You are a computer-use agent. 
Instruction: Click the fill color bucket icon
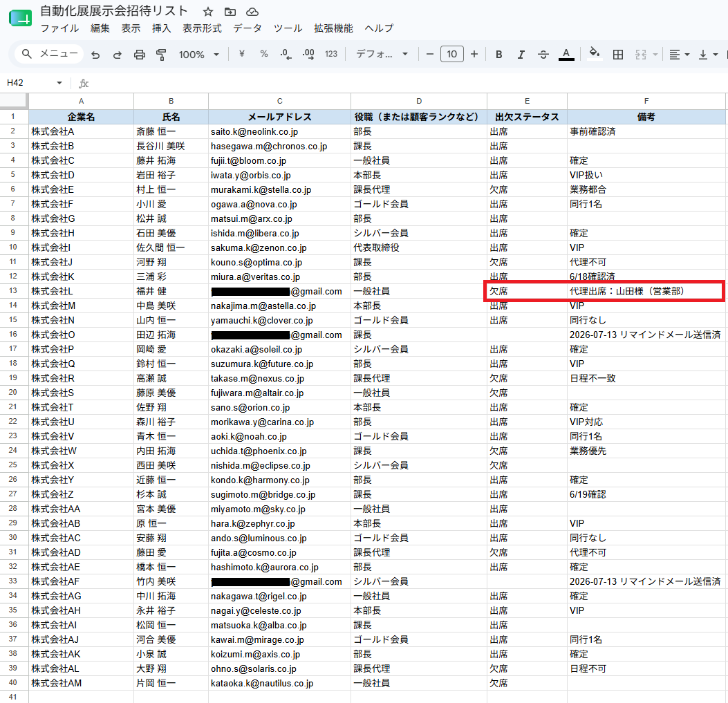595,54
